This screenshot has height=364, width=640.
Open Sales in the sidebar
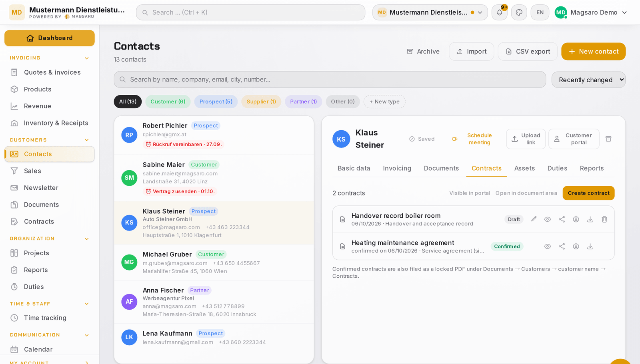coord(50,171)
